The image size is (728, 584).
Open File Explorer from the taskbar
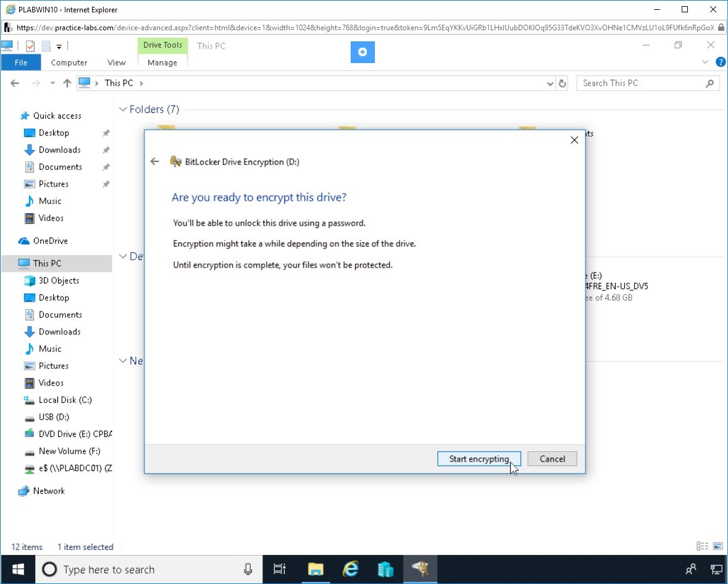pyautogui.click(x=316, y=569)
